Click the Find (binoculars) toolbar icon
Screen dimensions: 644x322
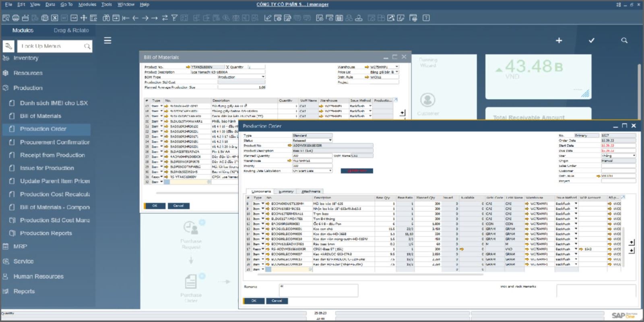(106, 18)
